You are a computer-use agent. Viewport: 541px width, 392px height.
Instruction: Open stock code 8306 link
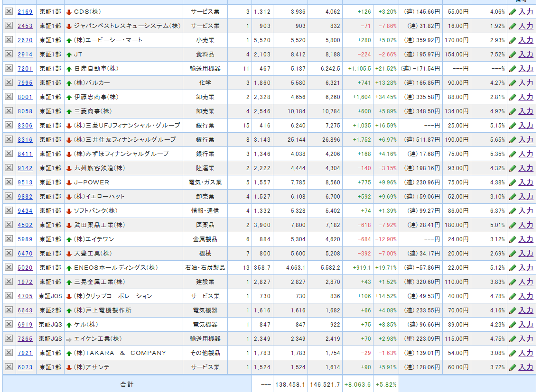coord(25,126)
